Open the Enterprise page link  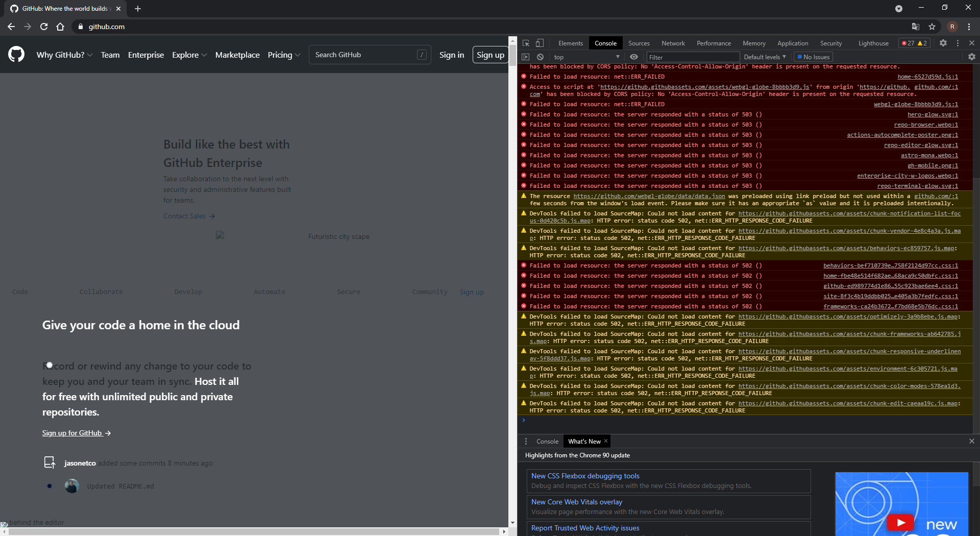pos(146,55)
